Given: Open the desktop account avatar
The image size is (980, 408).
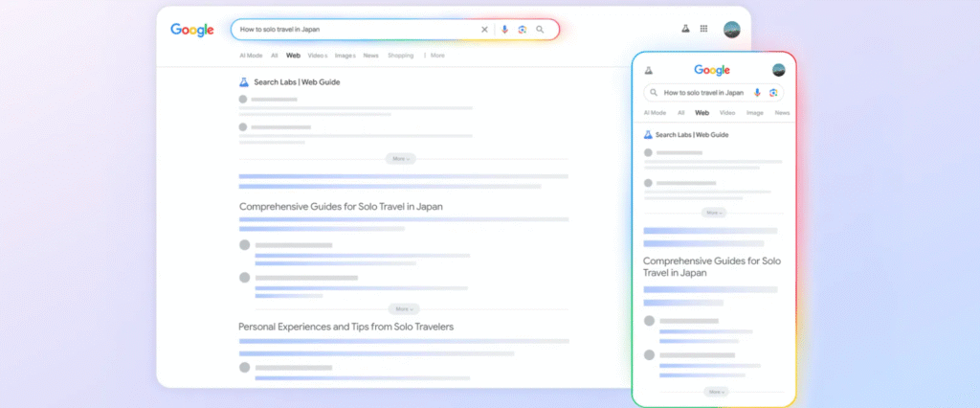Looking at the screenshot, I should [x=732, y=30].
